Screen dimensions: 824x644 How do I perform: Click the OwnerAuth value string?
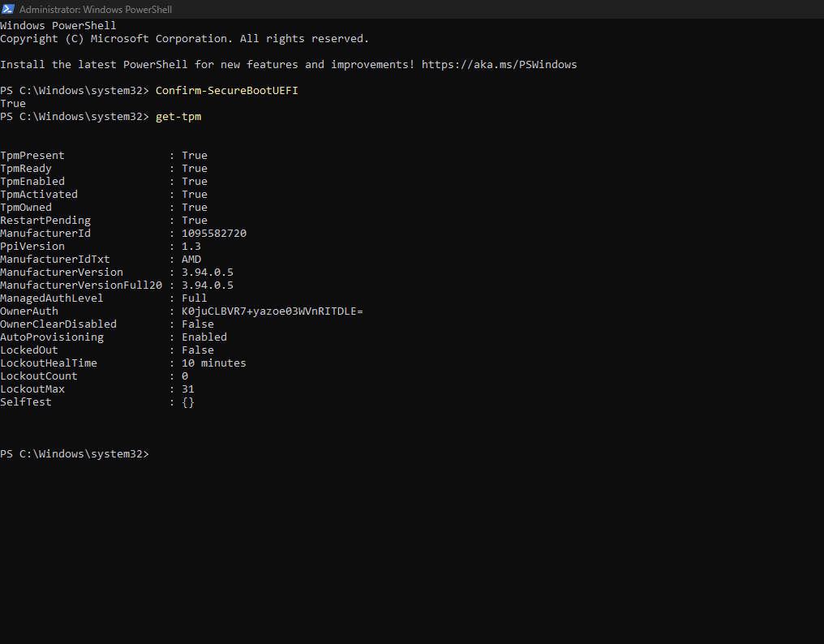pyautogui.click(x=273, y=311)
